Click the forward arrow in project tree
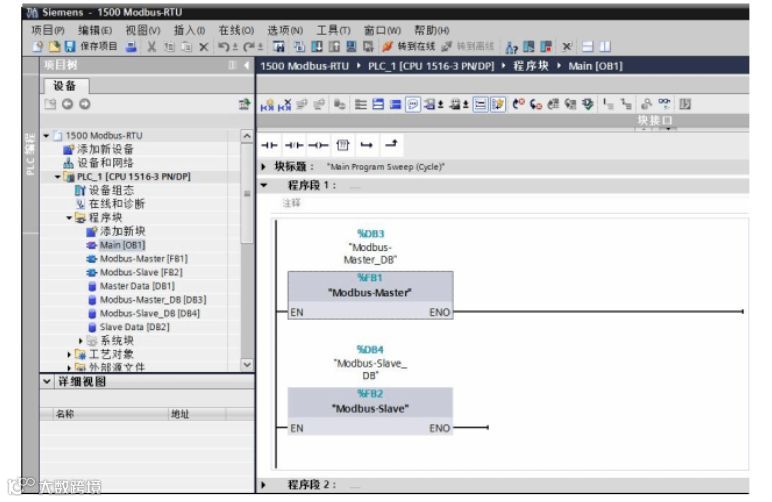This screenshot has width=772, height=502. [85, 104]
